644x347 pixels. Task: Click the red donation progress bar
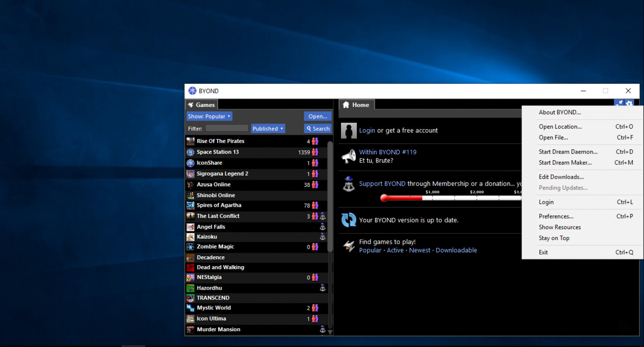(401, 198)
